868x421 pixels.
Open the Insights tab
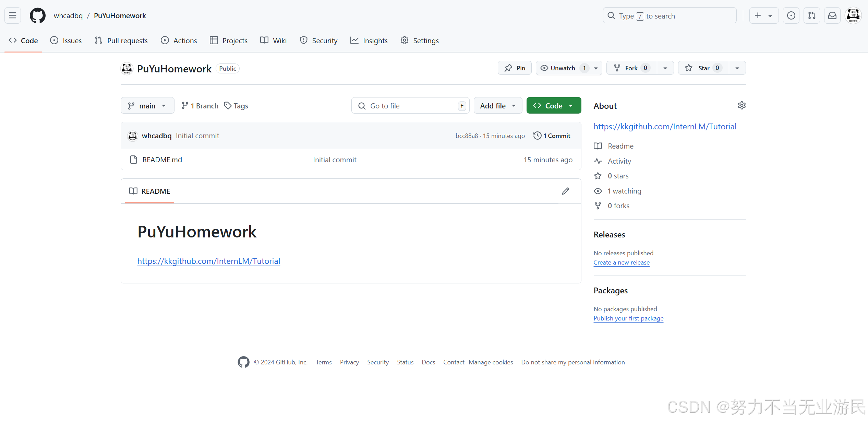point(369,40)
